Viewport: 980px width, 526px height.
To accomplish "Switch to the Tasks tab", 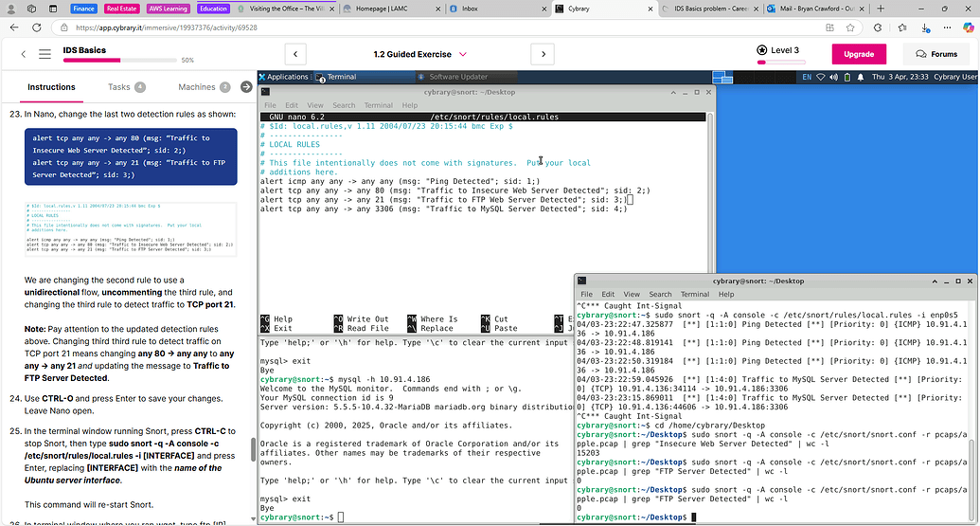I will [x=119, y=87].
